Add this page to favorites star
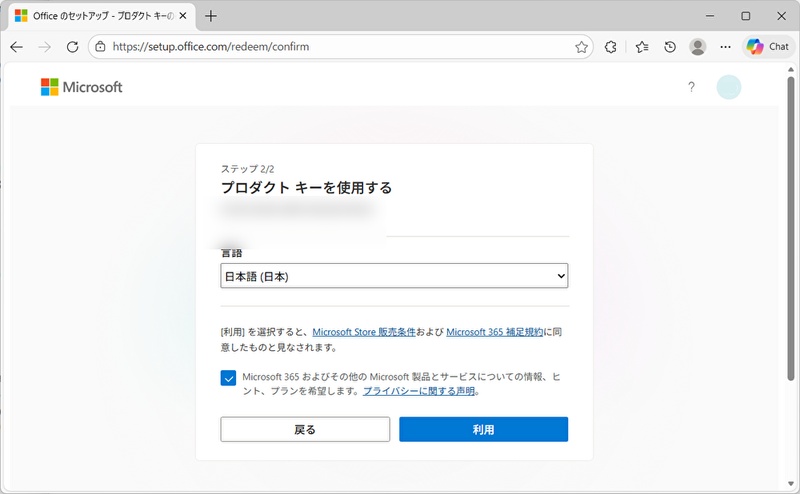 pos(581,47)
